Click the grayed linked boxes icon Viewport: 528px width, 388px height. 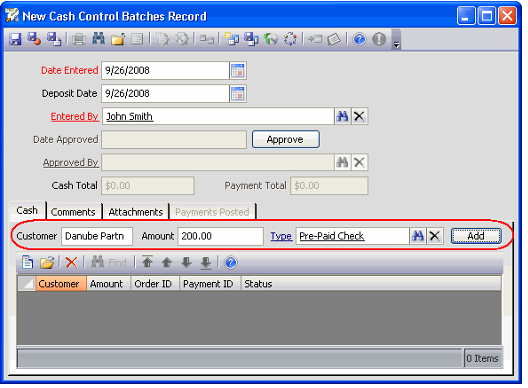tap(207, 39)
